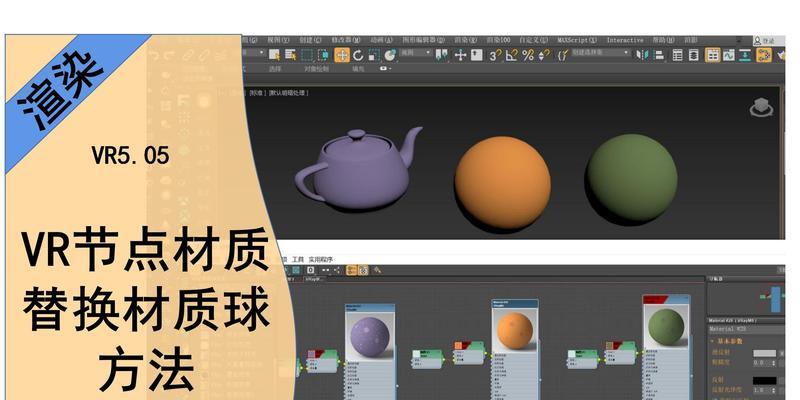Open the 视图(V) menu
Viewport: 800px width, 400px height.
(x=278, y=40)
